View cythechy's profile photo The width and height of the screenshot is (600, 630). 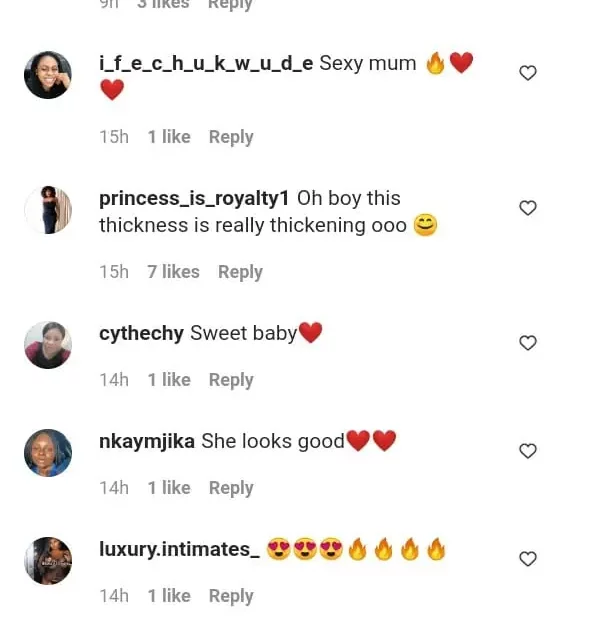(x=48, y=345)
